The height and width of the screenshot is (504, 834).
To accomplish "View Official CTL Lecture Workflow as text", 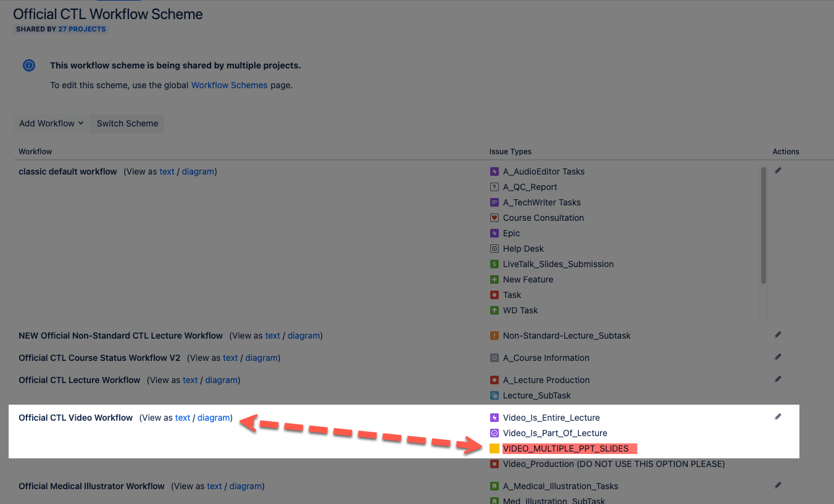I will [190, 380].
